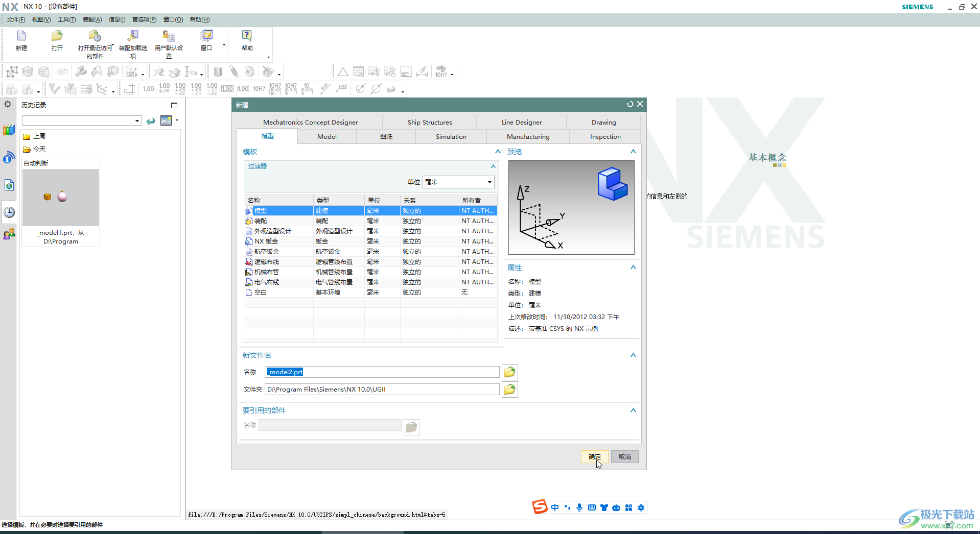Switch to the Ship Structures tab
Viewport: 980px width, 534px height.
click(430, 122)
